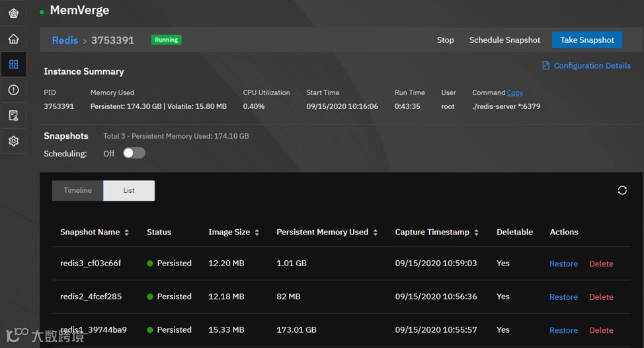Open the settings gear icon in sidebar
This screenshot has height=348, width=644.
point(13,141)
